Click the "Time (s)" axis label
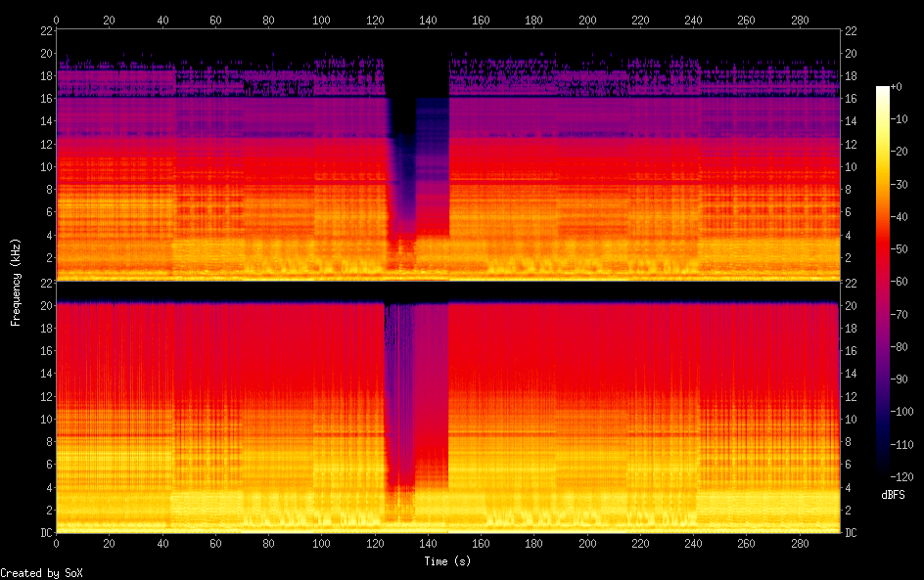Image resolution: width=924 pixels, height=580 pixels. click(448, 561)
